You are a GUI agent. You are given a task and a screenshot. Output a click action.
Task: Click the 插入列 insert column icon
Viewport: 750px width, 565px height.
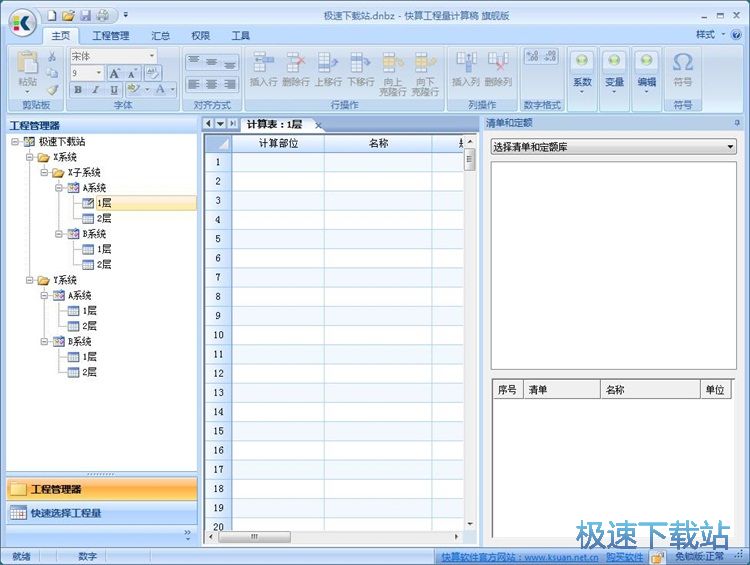466,63
